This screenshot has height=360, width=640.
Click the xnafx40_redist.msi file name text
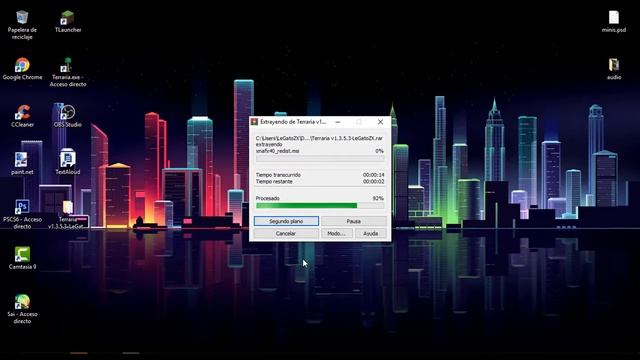click(277, 151)
